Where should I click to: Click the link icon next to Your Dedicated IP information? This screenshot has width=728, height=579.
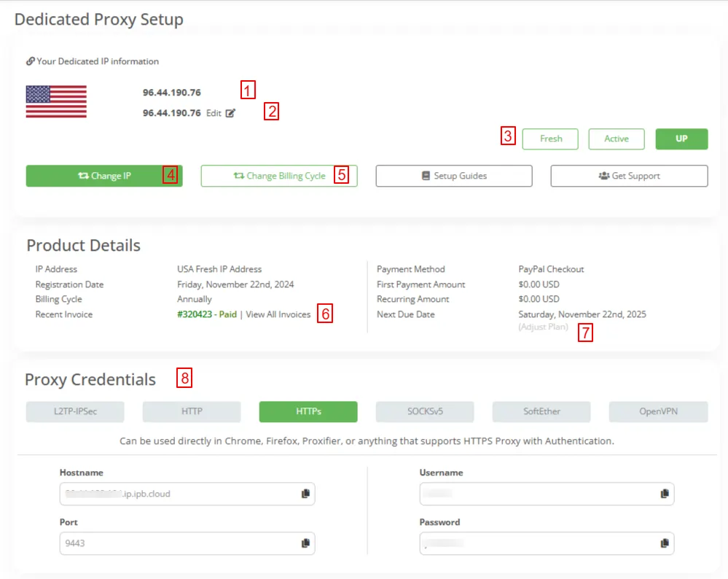(x=30, y=61)
